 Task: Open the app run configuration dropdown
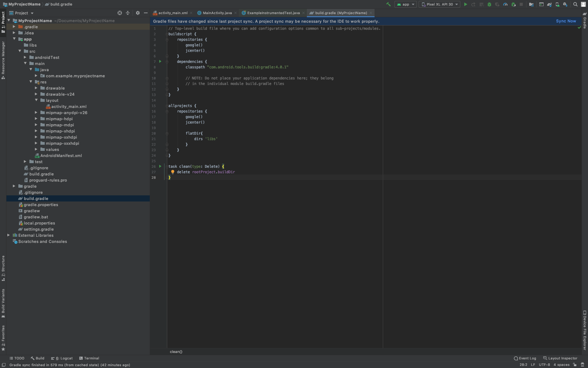[406, 4]
